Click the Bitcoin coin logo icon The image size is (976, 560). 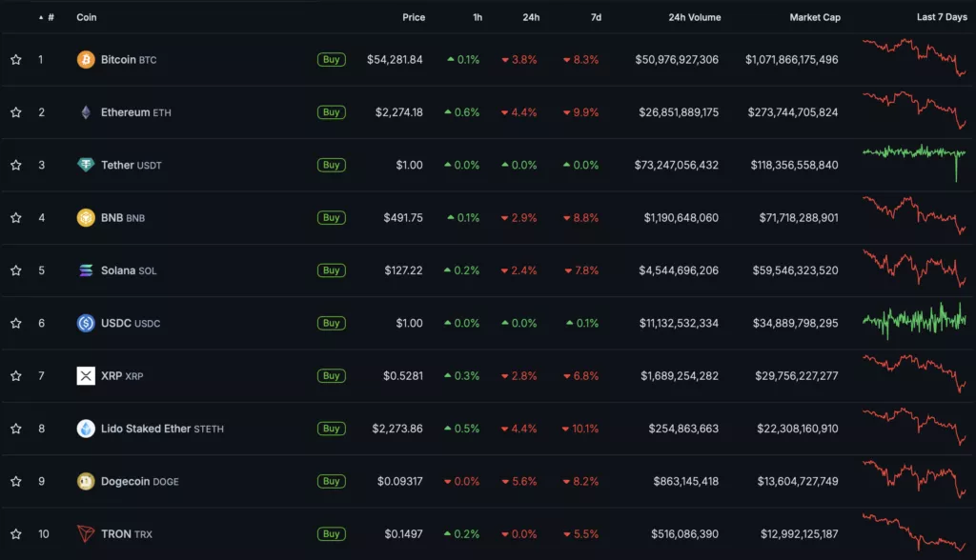pyautogui.click(x=86, y=60)
